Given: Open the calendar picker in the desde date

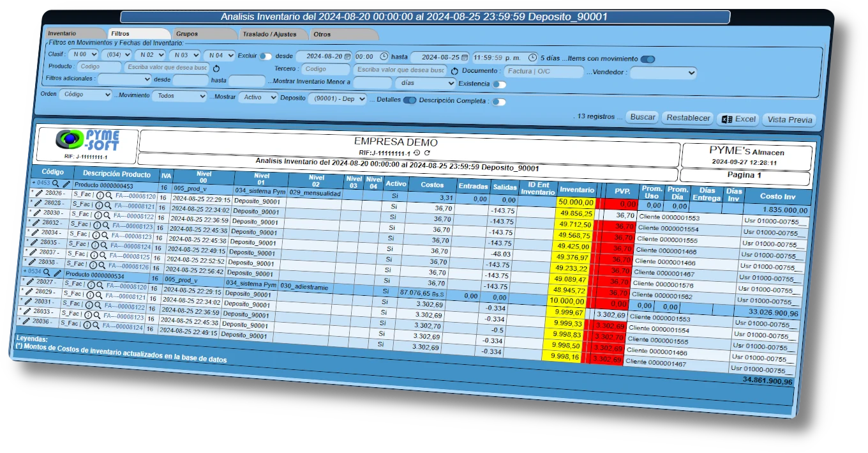Looking at the screenshot, I should [347, 56].
